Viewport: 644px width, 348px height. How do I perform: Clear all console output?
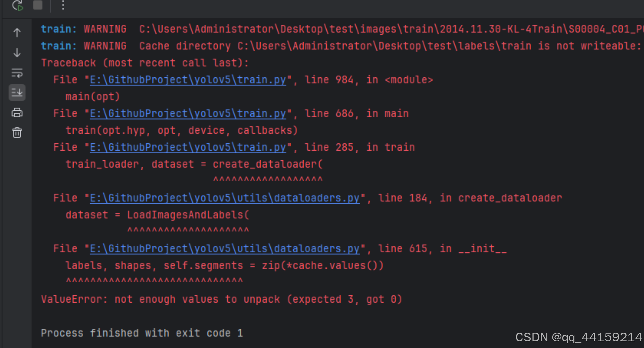pos(17,132)
